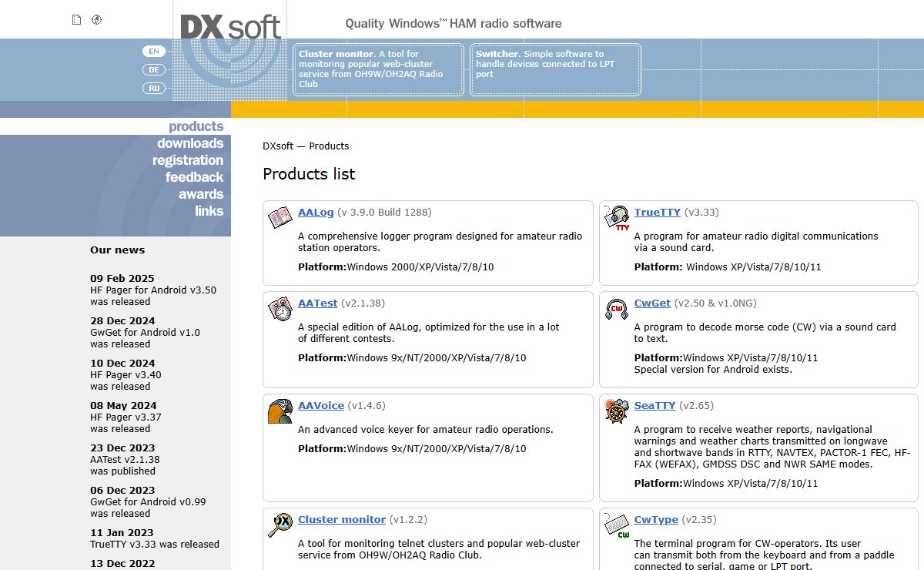This screenshot has width=924, height=570.
Task: Click the CwGet version text v2.50 & v1.0NG
Action: (x=717, y=303)
